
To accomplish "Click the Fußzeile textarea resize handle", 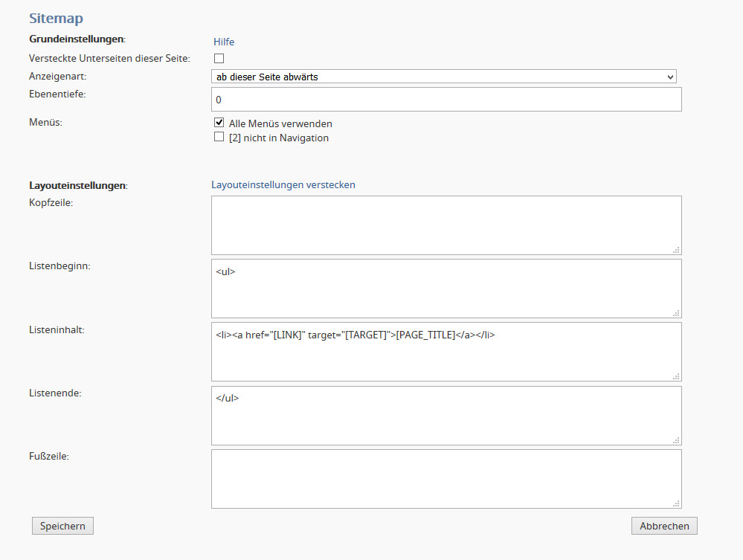I will point(676,503).
